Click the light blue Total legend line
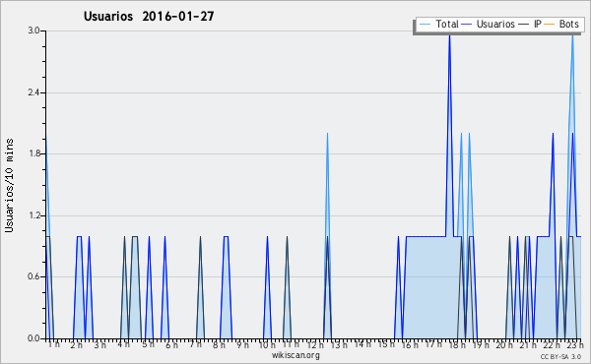591x364 pixels. pyautogui.click(x=425, y=25)
